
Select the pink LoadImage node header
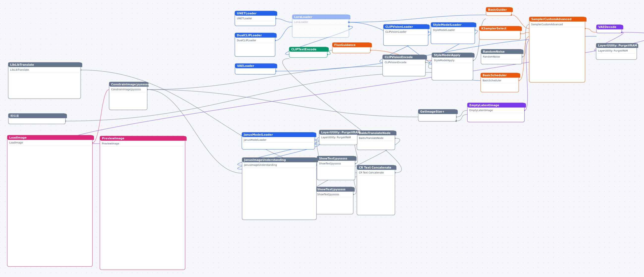[51, 138]
